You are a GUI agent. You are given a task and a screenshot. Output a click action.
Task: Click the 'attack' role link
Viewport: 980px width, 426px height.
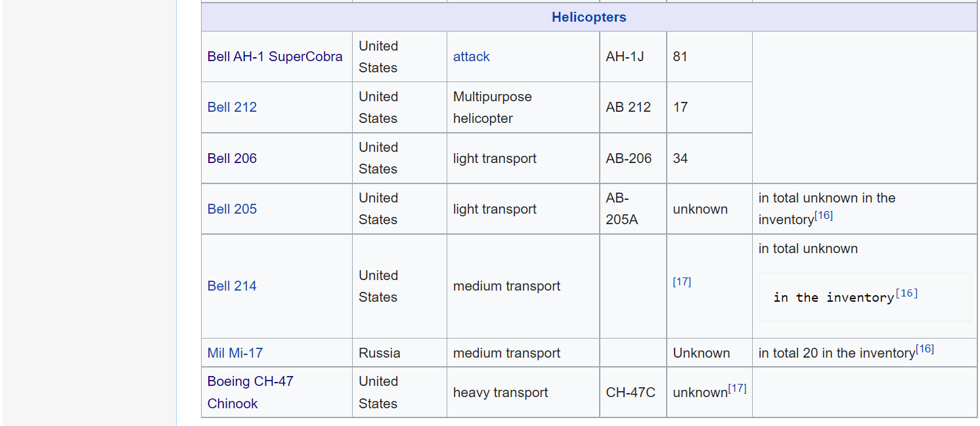[471, 57]
